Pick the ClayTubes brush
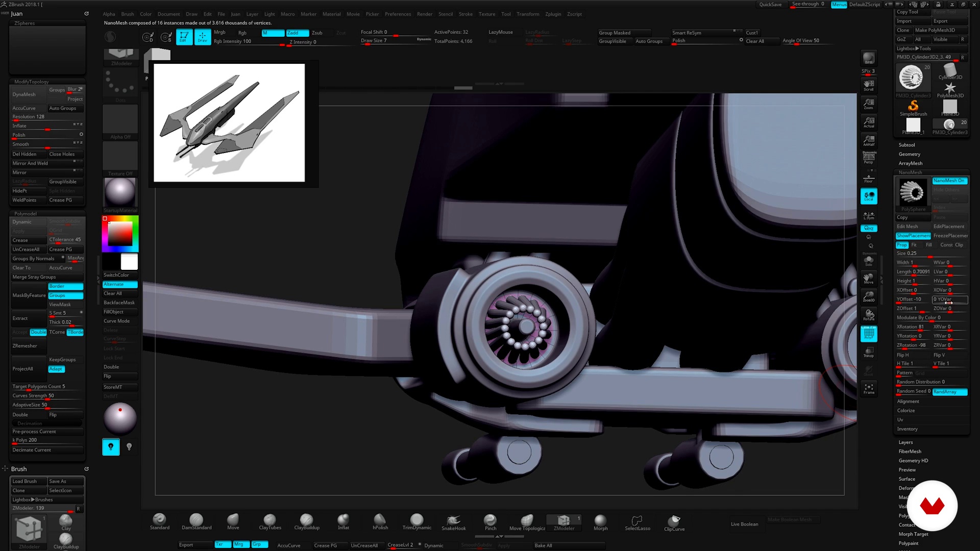The image size is (980, 551). [x=270, y=522]
